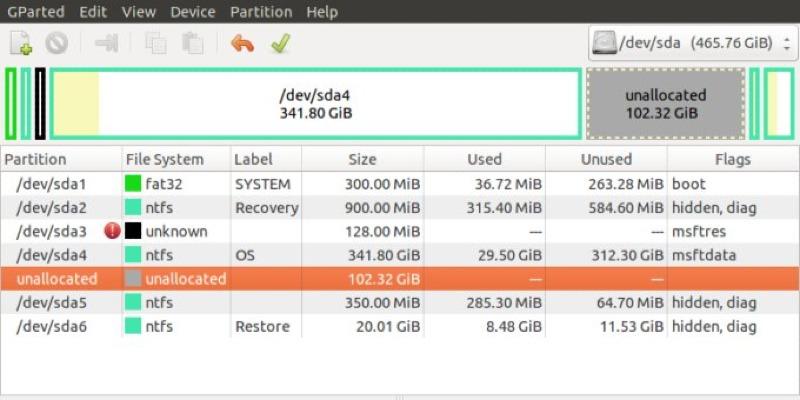This screenshot has height=400, width=800.
Task: Select the /dev/sda1 row in partition list
Action: [x=52, y=184]
